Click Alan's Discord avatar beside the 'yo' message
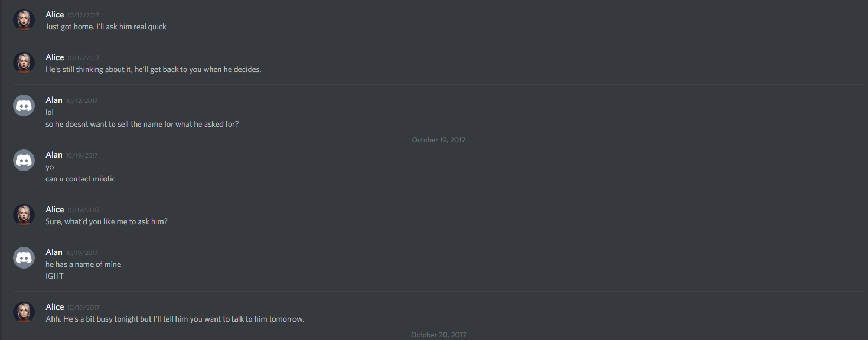The height and width of the screenshot is (340, 868). (x=24, y=160)
